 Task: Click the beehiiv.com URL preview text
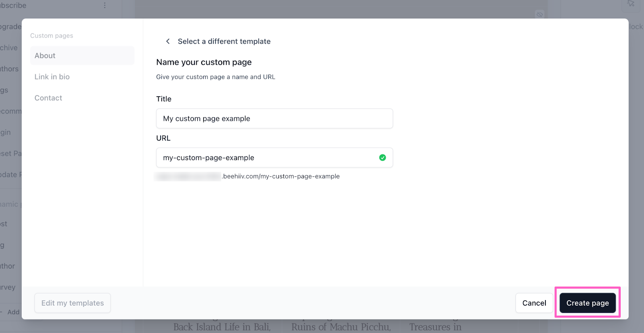point(281,177)
